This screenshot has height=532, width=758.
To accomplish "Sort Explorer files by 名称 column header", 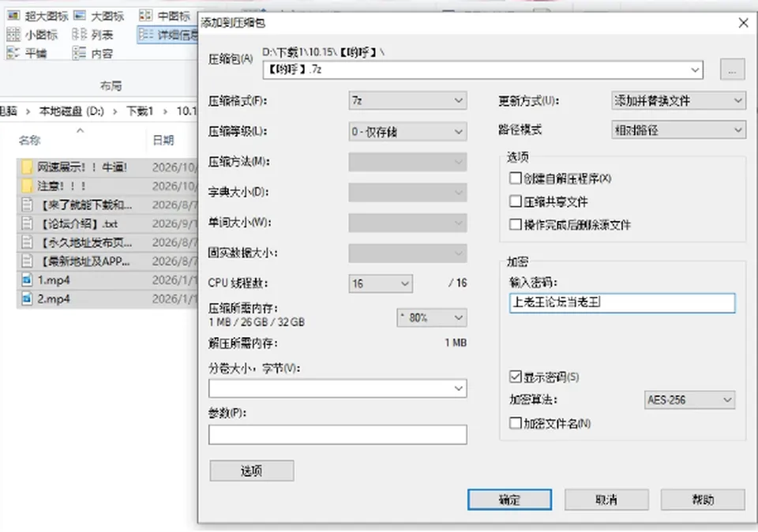I will (29, 140).
